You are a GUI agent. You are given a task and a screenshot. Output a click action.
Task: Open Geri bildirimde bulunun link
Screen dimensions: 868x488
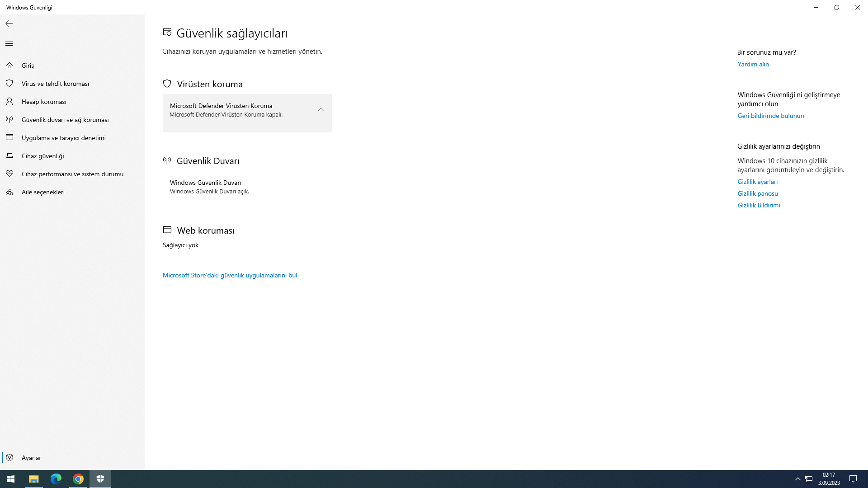[770, 116]
